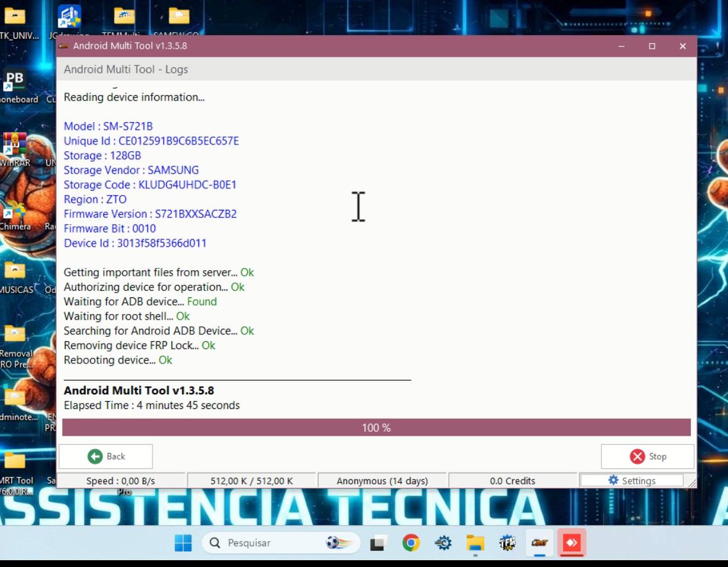
Task: Open the Chimera desktop shortcut
Action: pos(15,217)
